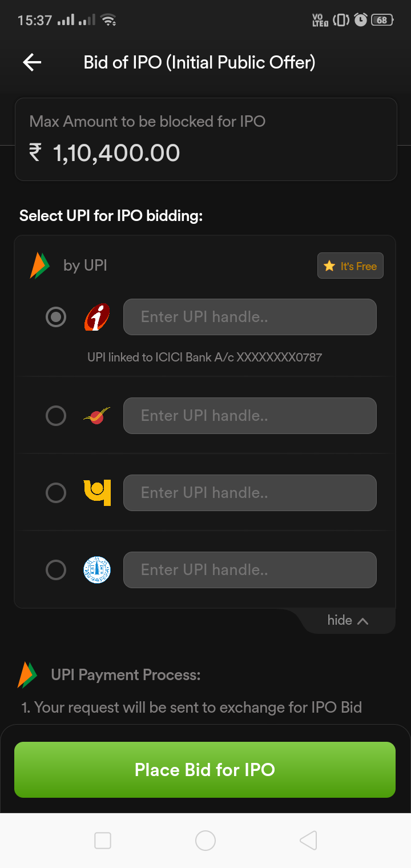Click the Bank of India UPI handle field
Screen dimensions: 411x868
coord(250,416)
